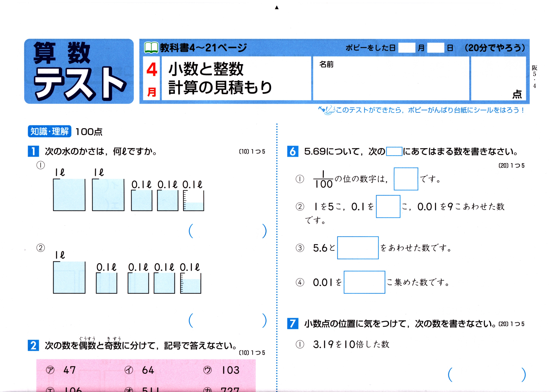Image resolution: width=551 pixels, height=392 pixels.
Task: Click the text ポピーをした日
Action: pyautogui.click(x=371, y=48)
